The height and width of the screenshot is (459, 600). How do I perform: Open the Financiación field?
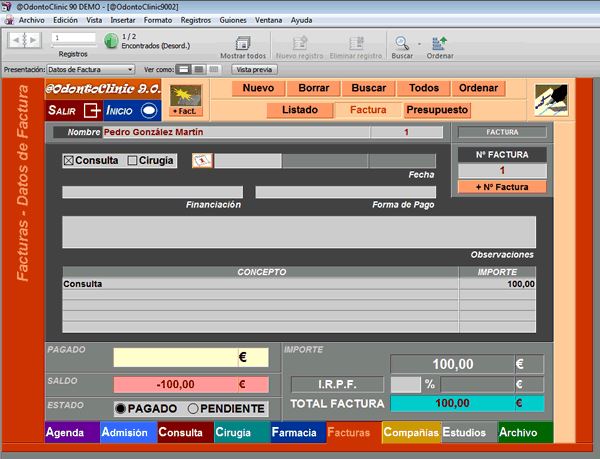(x=153, y=192)
